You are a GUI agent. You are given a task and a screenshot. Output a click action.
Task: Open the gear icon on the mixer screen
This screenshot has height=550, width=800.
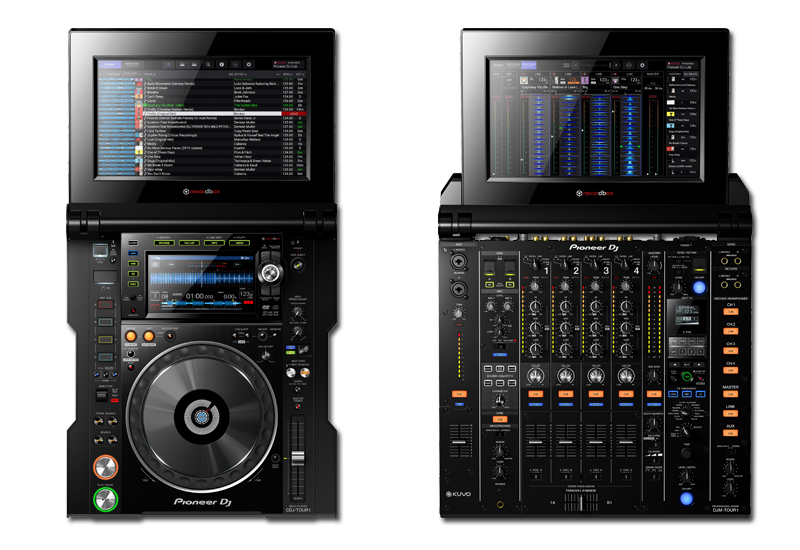[642, 65]
